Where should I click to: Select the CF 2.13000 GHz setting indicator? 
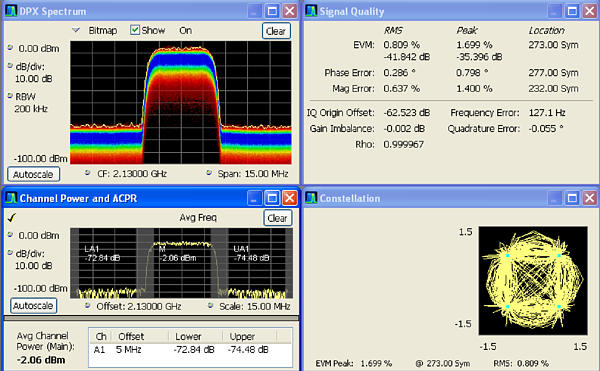(88, 173)
